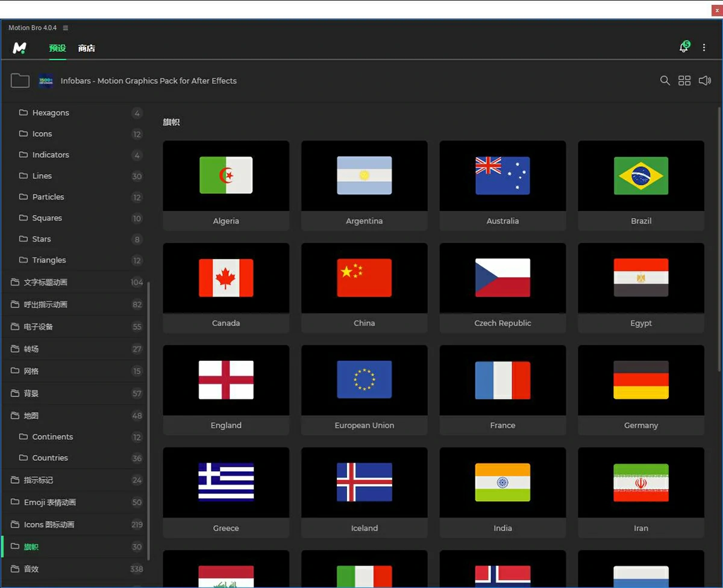723x588 pixels.
Task: Select the 文字标题动画 category
Action: [75, 282]
